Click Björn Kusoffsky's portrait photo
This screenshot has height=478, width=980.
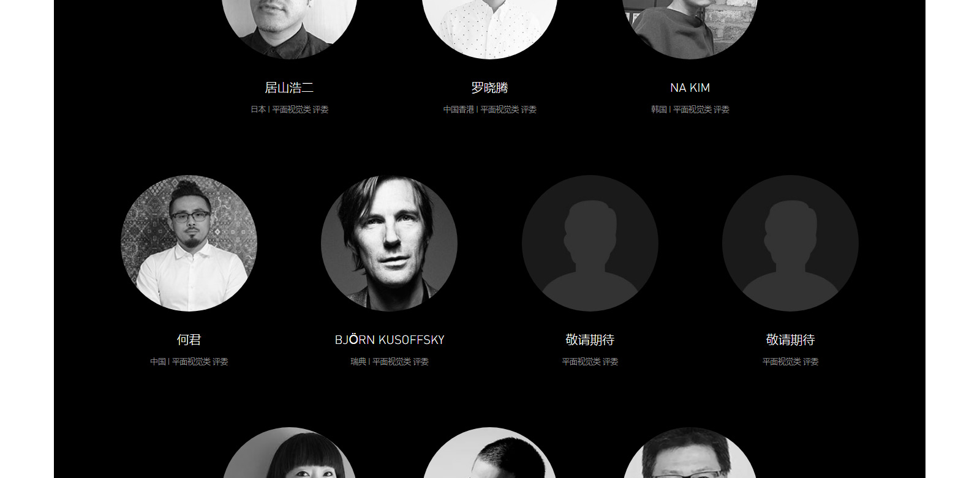click(389, 243)
